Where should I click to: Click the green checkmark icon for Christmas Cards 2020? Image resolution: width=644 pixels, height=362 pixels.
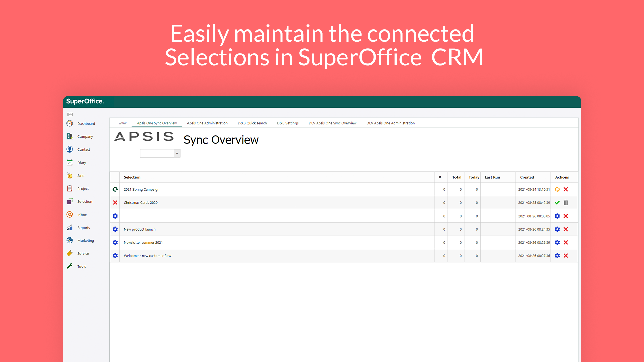point(558,202)
